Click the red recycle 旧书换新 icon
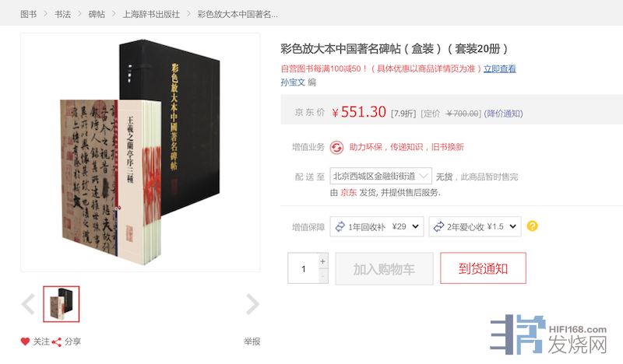The width and height of the screenshot is (623, 364). coord(336,147)
